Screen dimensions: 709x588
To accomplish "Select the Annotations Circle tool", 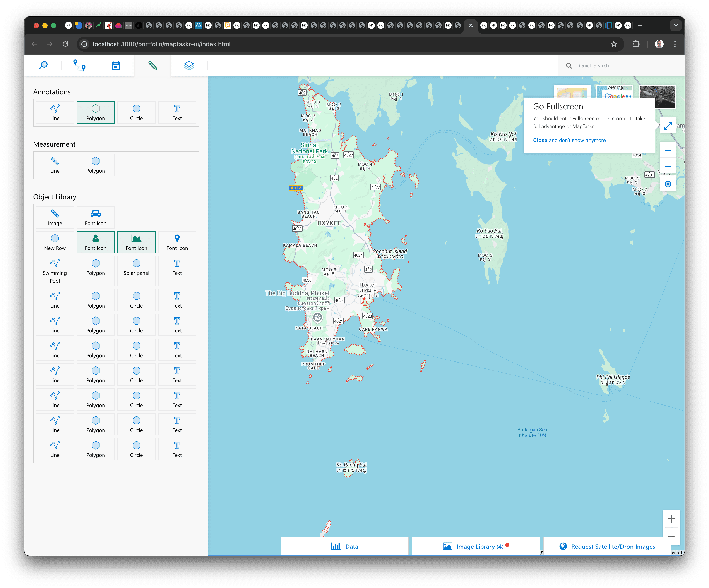I will pyautogui.click(x=136, y=112).
